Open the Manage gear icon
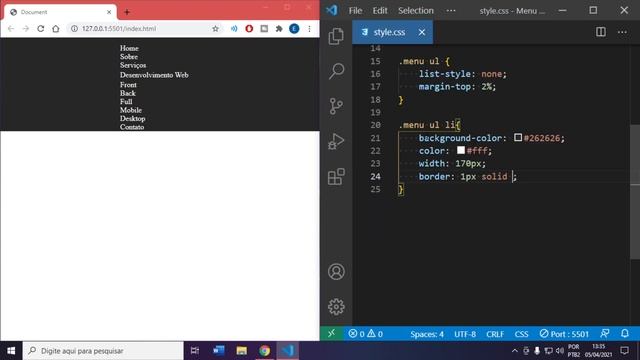Screen dimensions: 640x360 pyautogui.click(x=336, y=307)
